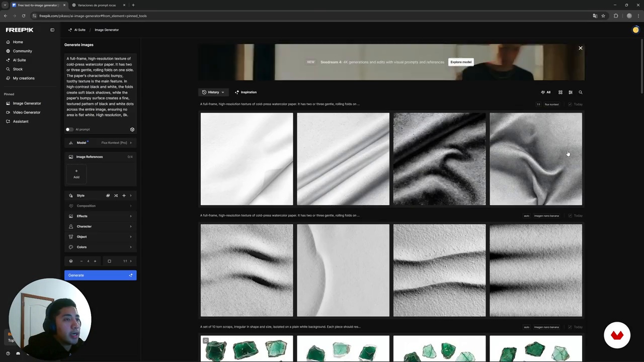
Task: Increase number of images with plus
Action: tap(95, 261)
